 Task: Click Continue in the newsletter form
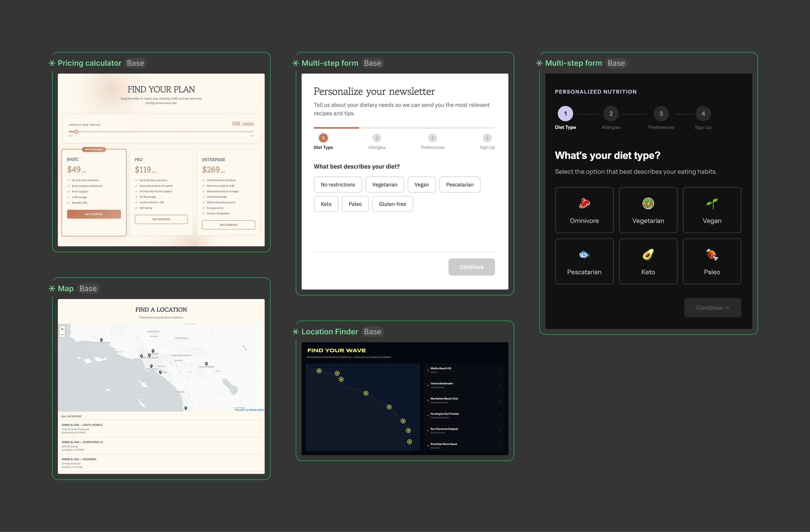(471, 267)
